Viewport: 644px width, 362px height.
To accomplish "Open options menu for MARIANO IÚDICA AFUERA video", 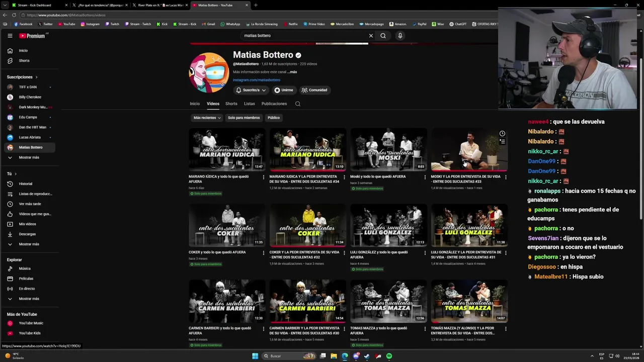I will click(x=263, y=177).
